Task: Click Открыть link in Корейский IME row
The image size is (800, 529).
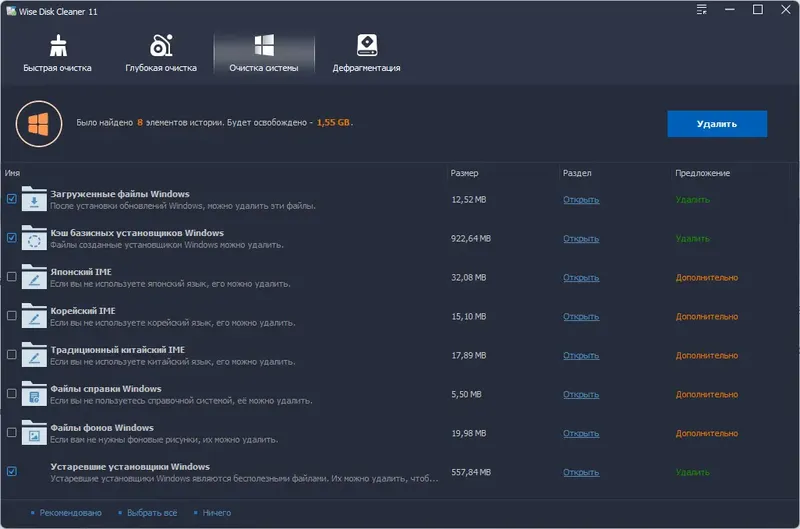Action: pyautogui.click(x=581, y=316)
